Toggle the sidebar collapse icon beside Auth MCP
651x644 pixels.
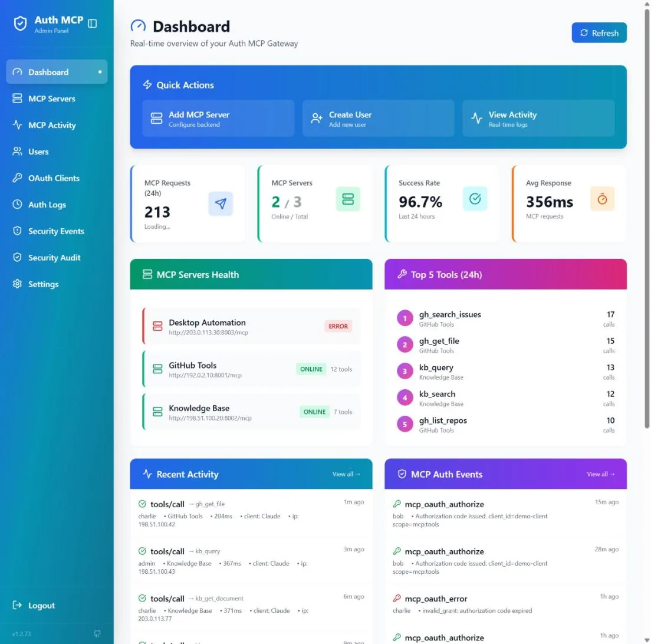click(x=93, y=24)
